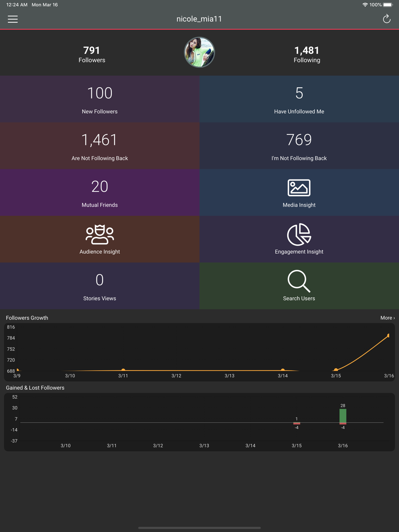Open the Audience Insight icon
Image resolution: width=399 pixels, height=532 pixels.
pos(100,234)
